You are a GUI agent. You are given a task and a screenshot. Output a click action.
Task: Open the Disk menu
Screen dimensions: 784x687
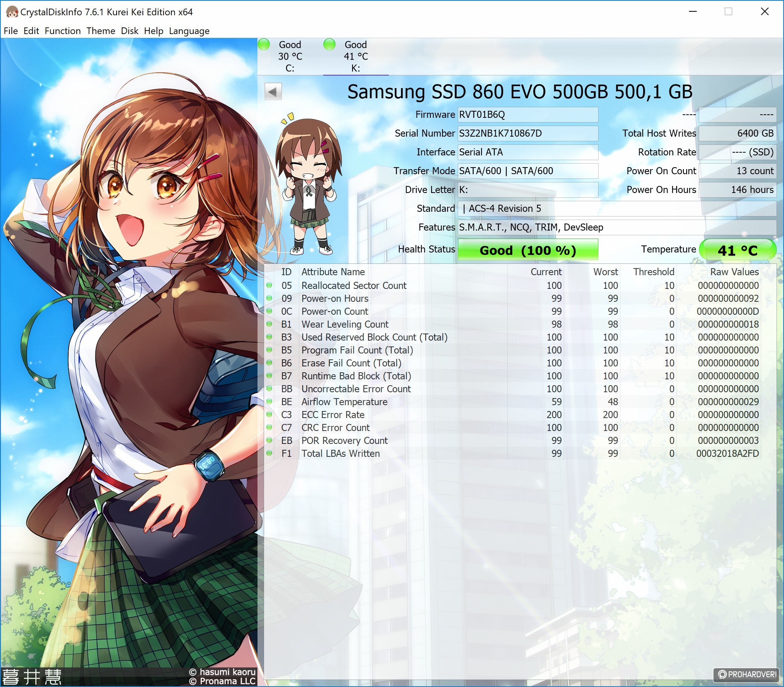click(129, 31)
